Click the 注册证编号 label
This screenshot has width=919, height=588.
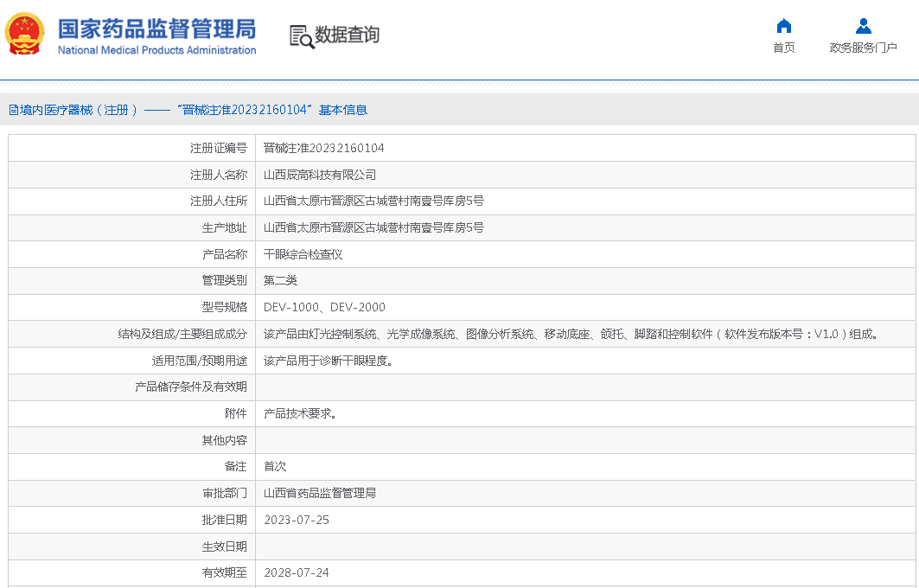pos(219,149)
